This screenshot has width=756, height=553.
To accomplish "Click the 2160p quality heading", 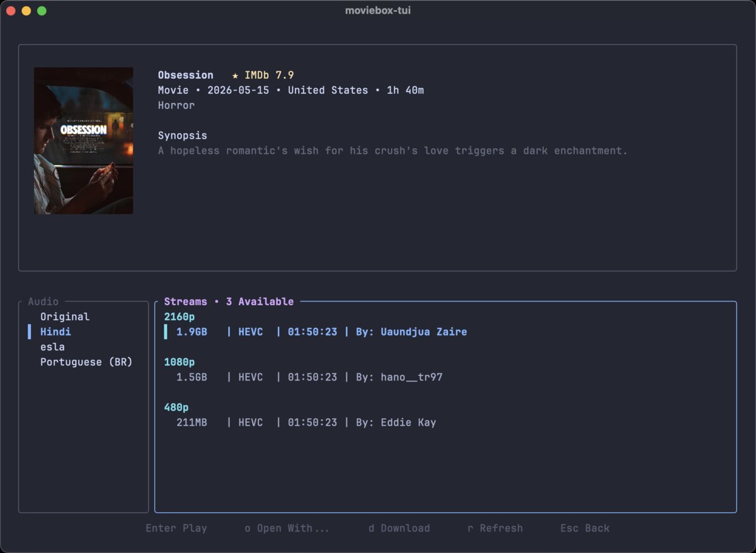I will 180,317.
